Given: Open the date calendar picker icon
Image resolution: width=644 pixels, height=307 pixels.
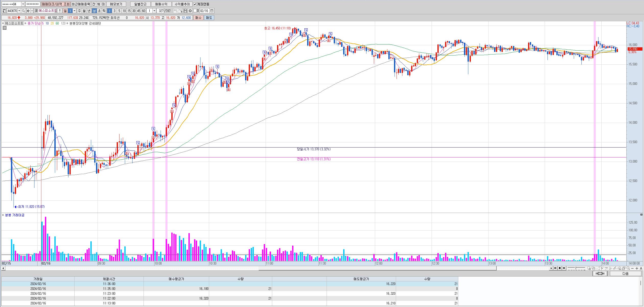Looking at the screenshot, I should coord(212,11).
